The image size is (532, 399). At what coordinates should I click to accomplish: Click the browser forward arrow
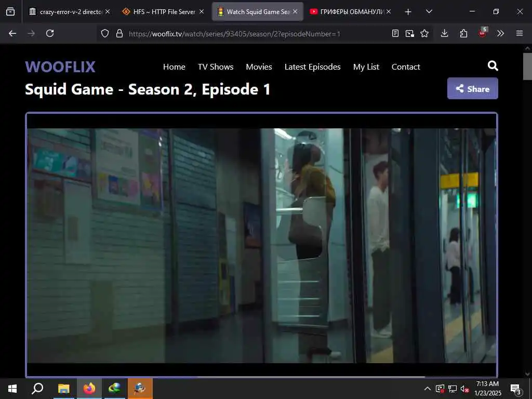point(31,33)
